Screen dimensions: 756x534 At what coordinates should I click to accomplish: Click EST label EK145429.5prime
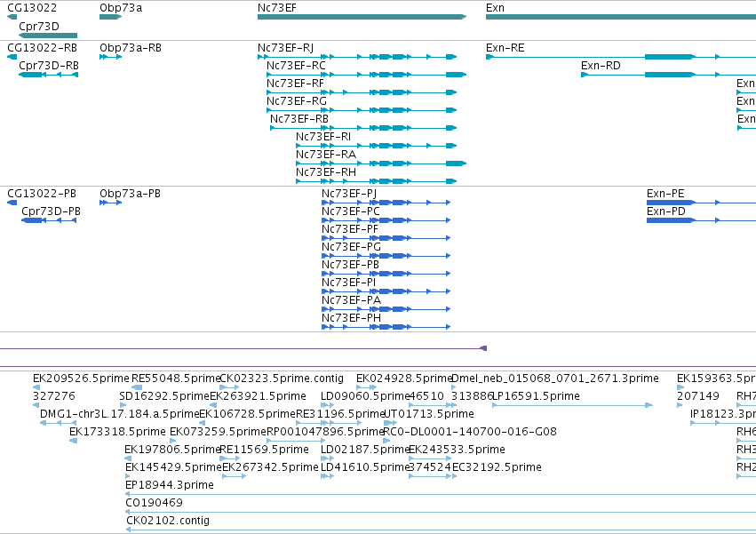(x=173, y=467)
